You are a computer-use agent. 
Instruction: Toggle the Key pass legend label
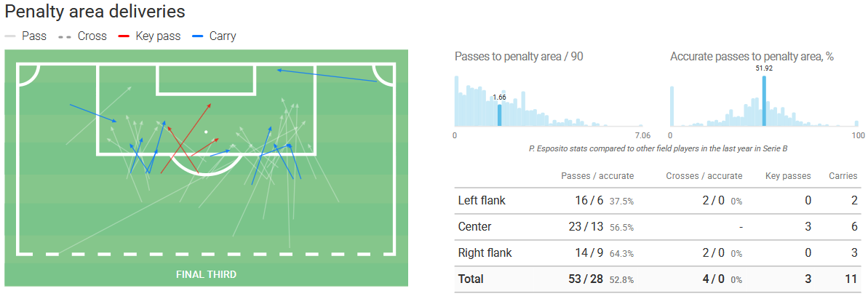click(x=157, y=36)
